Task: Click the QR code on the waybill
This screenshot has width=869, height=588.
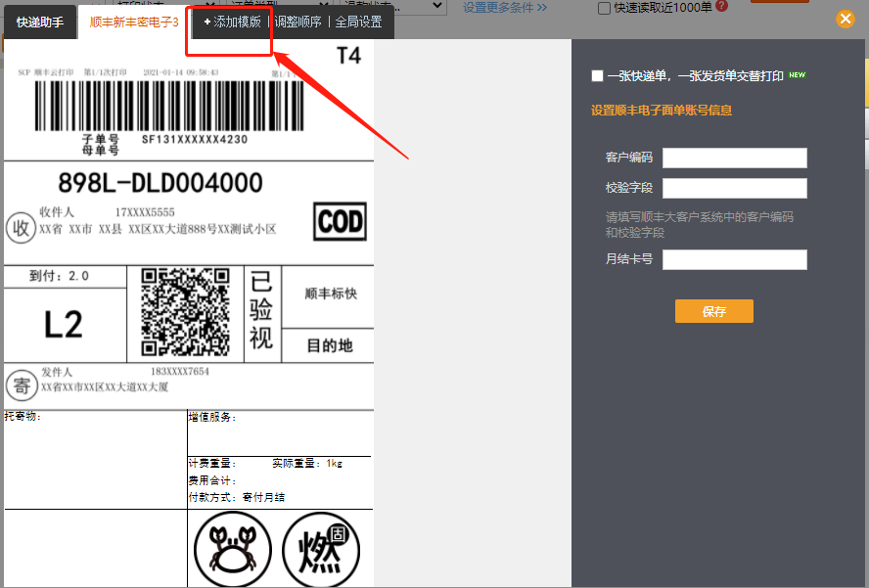Action: [x=185, y=312]
